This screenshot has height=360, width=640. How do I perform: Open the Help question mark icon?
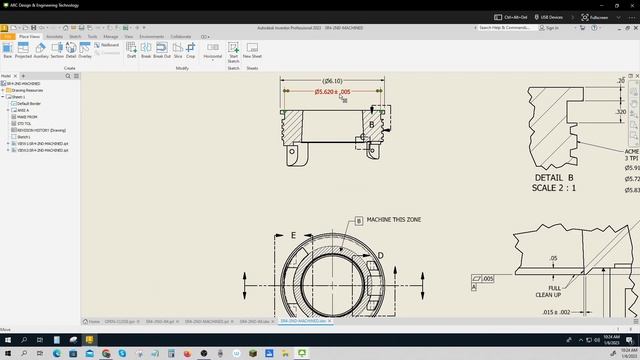pos(594,28)
